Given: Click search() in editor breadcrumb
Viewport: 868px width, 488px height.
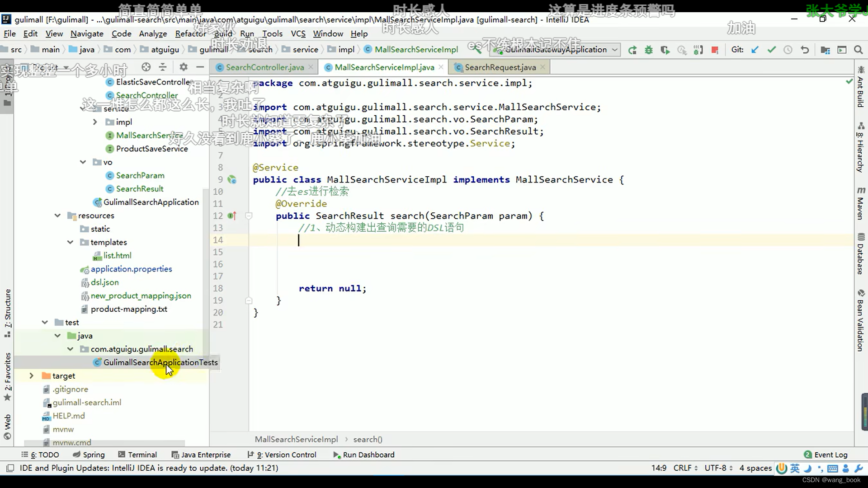Looking at the screenshot, I should point(368,439).
